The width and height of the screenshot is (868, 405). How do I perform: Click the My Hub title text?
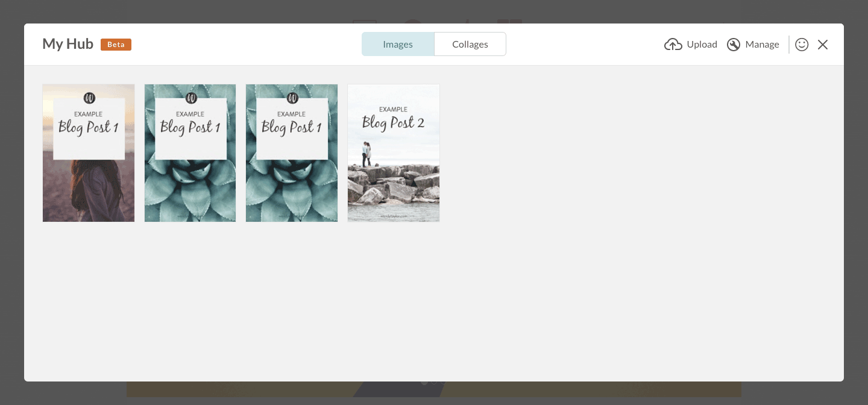coord(68,44)
